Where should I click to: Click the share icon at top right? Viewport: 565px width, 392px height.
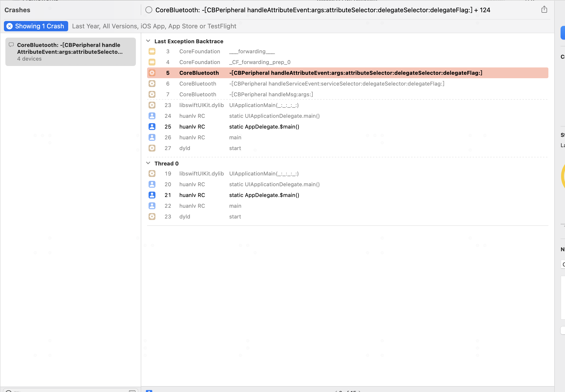[x=544, y=10]
